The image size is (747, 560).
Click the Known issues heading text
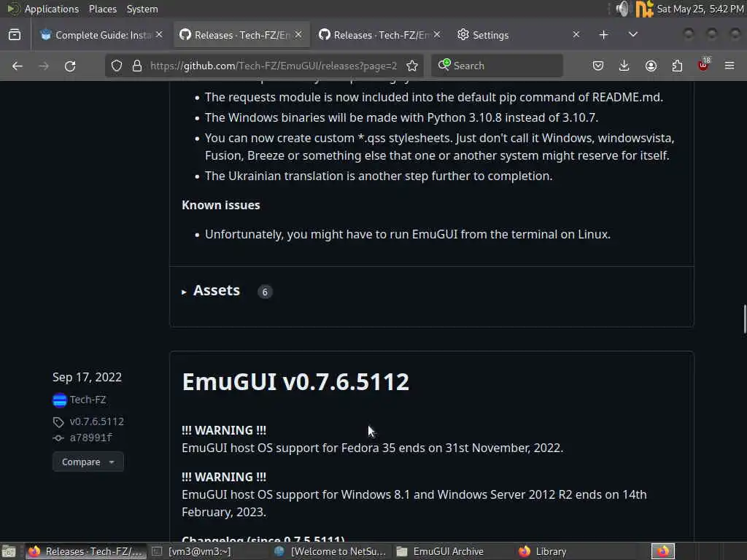(x=221, y=205)
